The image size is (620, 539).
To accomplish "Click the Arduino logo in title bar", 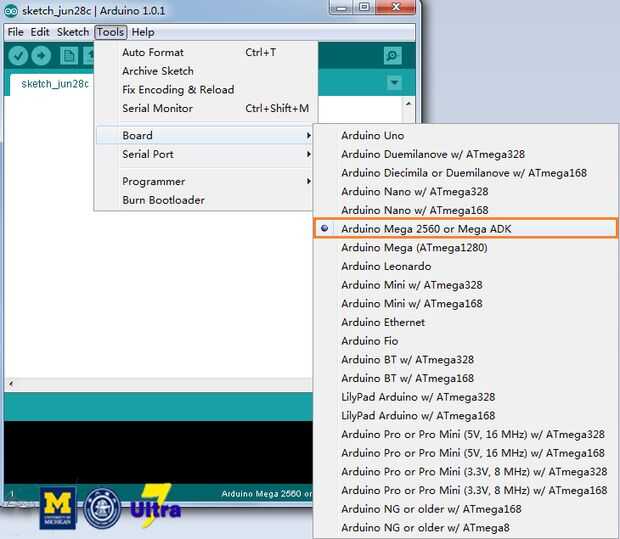I will pyautogui.click(x=11, y=11).
